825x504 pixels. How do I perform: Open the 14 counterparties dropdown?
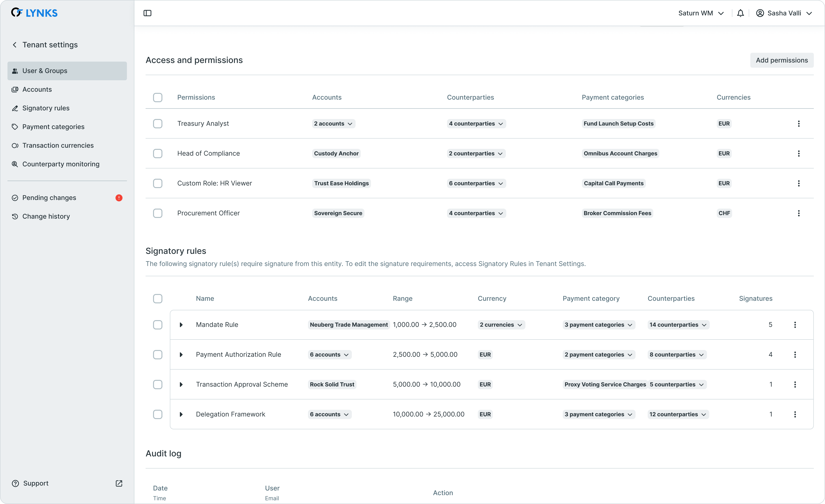pyautogui.click(x=678, y=325)
